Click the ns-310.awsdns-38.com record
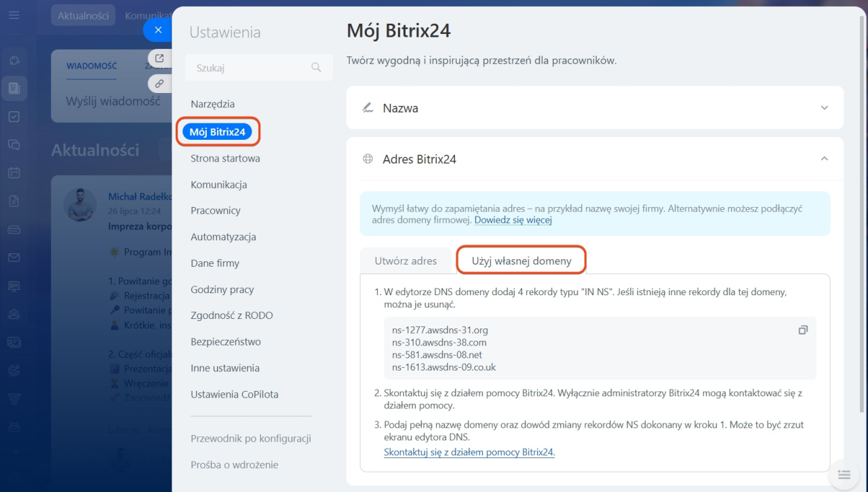The height and width of the screenshot is (492, 868). [x=439, y=343]
